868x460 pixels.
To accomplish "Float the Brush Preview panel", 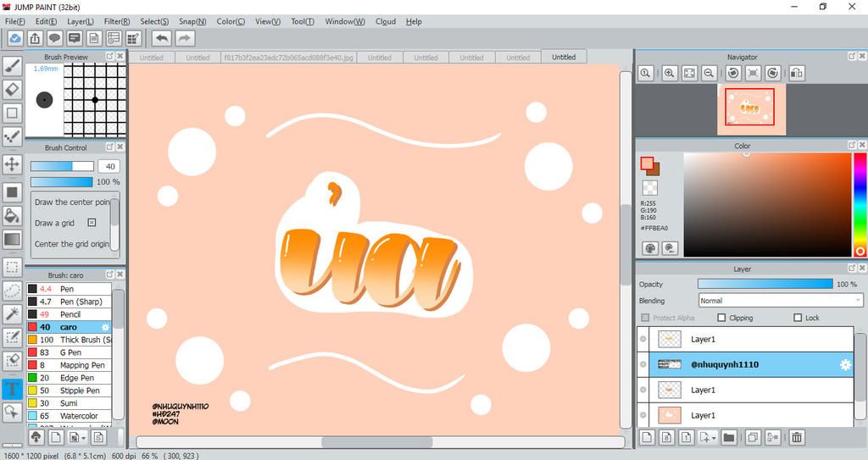I will click(109, 56).
